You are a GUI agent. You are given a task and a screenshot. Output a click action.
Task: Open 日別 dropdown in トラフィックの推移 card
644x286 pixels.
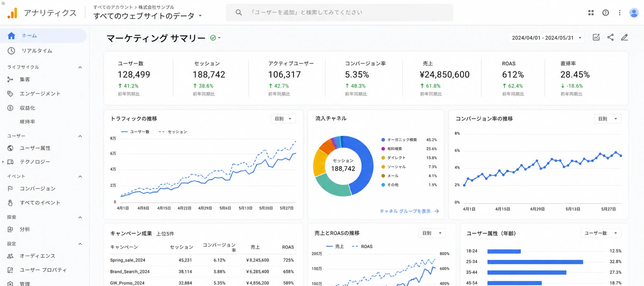tap(283, 119)
